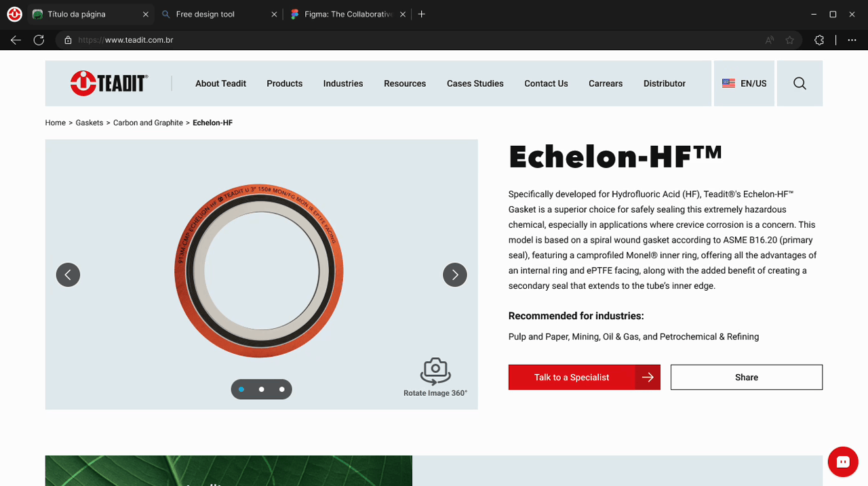The image size is (868, 486).
Task: Select the second carousel dot
Action: [x=262, y=389]
